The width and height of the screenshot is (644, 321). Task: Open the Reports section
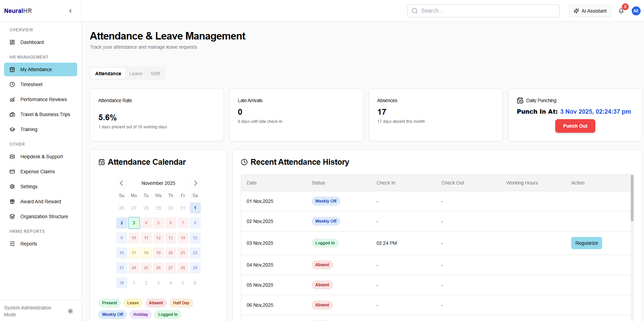click(29, 244)
